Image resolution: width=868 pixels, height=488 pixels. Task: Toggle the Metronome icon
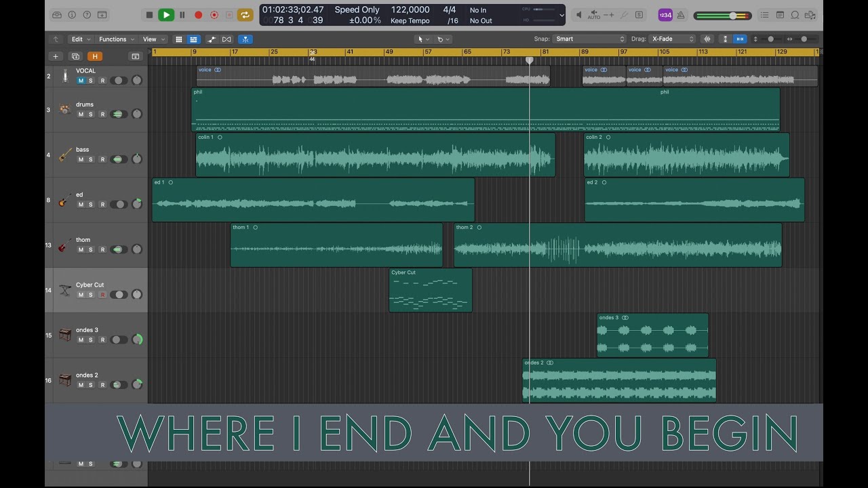click(x=680, y=15)
